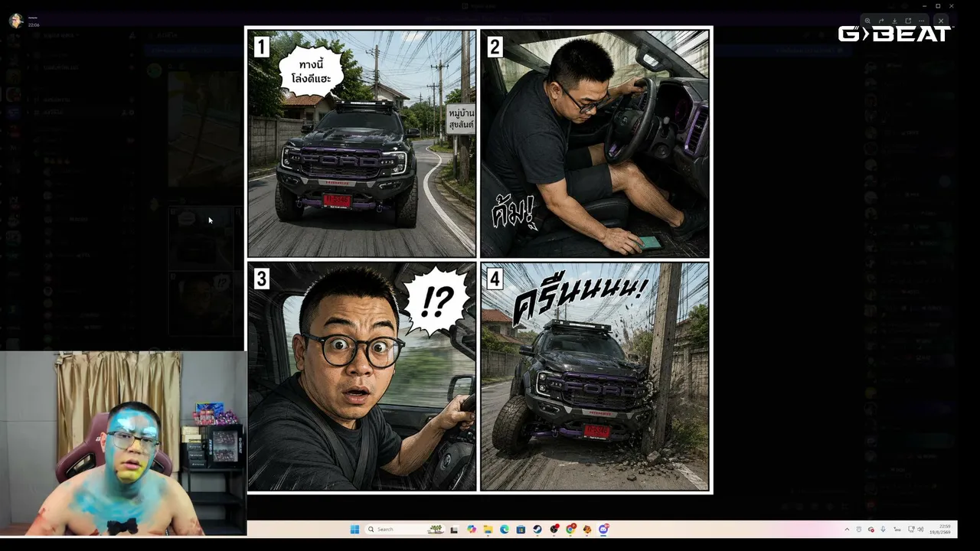The height and width of the screenshot is (551, 980).
Task: Open Microsoft Edge from the taskbar
Action: tap(505, 529)
